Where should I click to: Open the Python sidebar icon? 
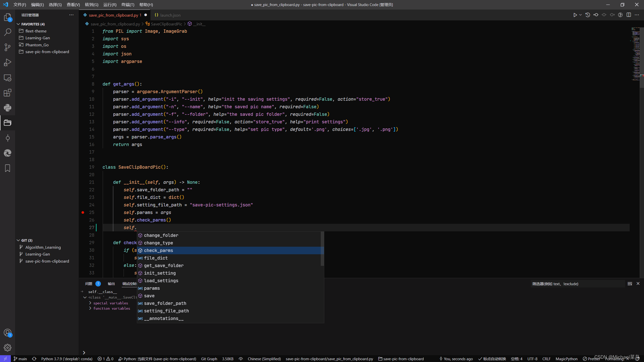pos(8,108)
